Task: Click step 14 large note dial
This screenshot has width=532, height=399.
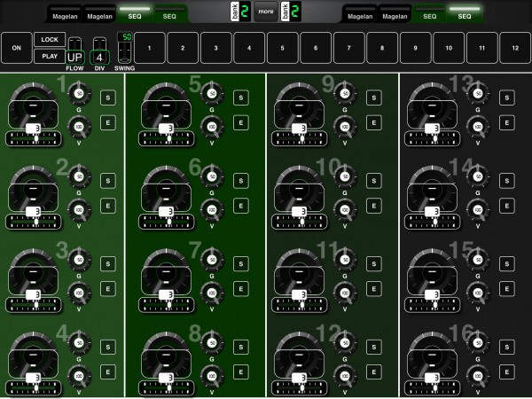Action: coord(432,189)
